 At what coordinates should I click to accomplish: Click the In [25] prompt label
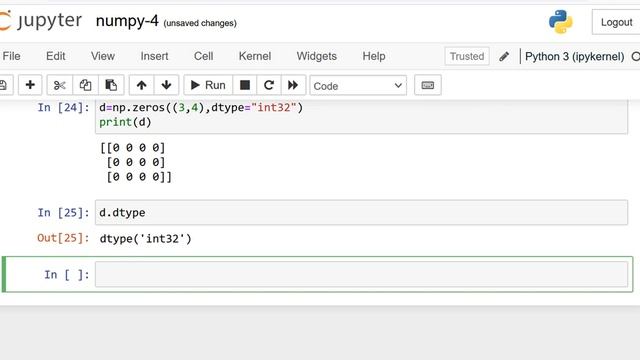click(63, 213)
